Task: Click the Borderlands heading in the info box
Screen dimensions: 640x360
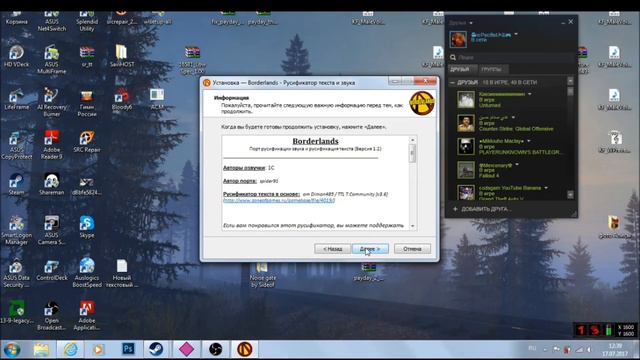Action: (315, 141)
